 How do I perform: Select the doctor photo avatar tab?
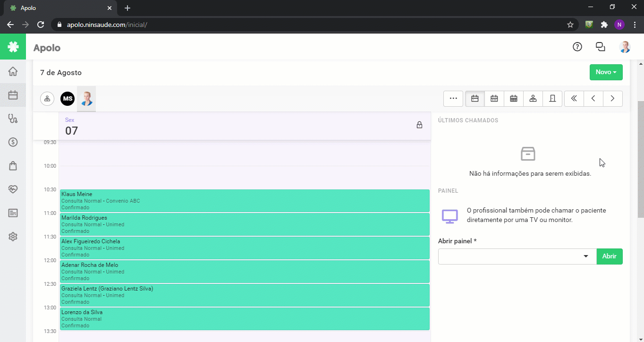(x=86, y=99)
